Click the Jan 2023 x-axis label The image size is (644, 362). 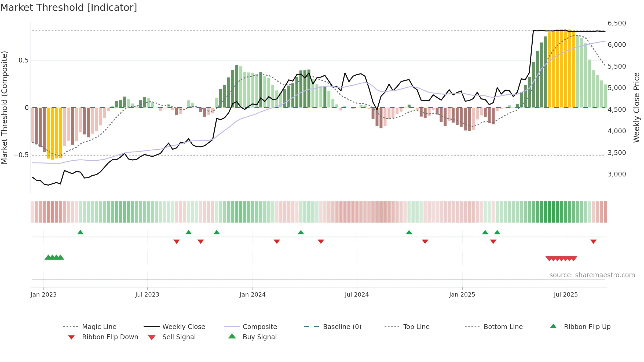tap(44, 294)
